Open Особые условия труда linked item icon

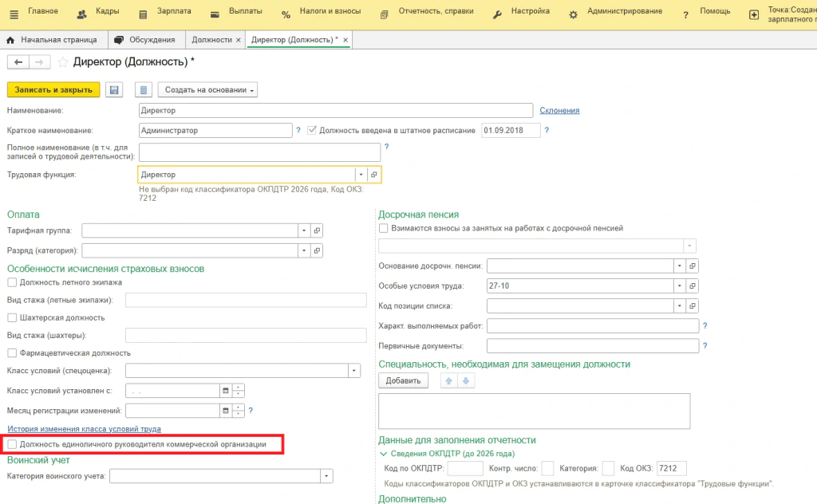pyautogui.click(x=692, y=285)
